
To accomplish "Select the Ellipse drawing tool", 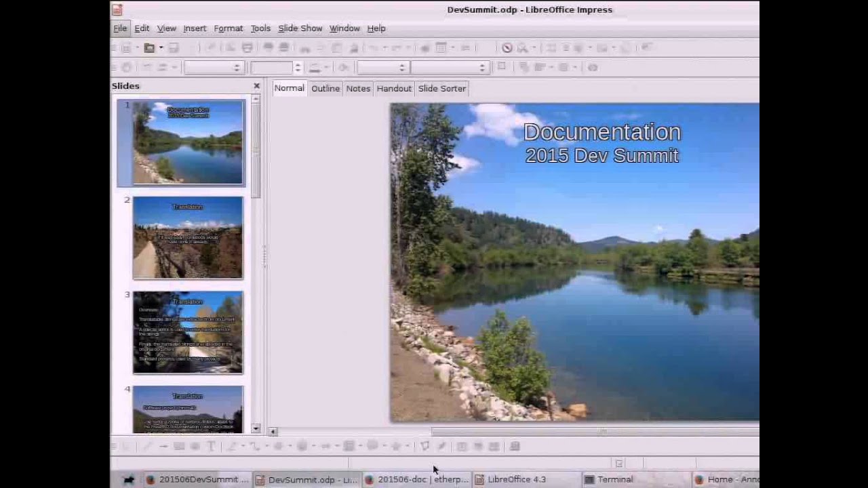I will pyautogui.click(x=195, y=446).
